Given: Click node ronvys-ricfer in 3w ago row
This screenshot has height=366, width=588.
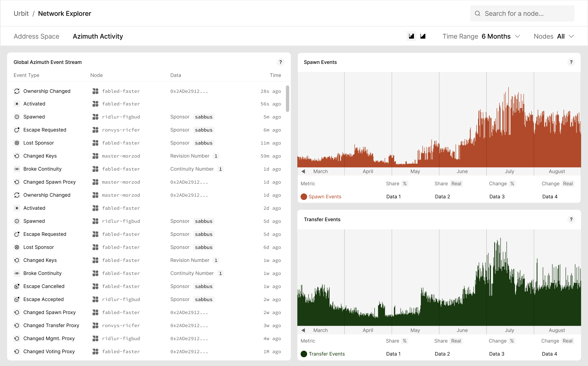Looking at the screenshot, I should [121, 326].
